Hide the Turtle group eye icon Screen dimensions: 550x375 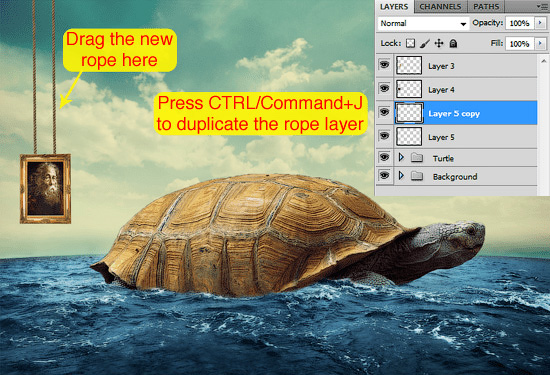click(x=384, y=157)
